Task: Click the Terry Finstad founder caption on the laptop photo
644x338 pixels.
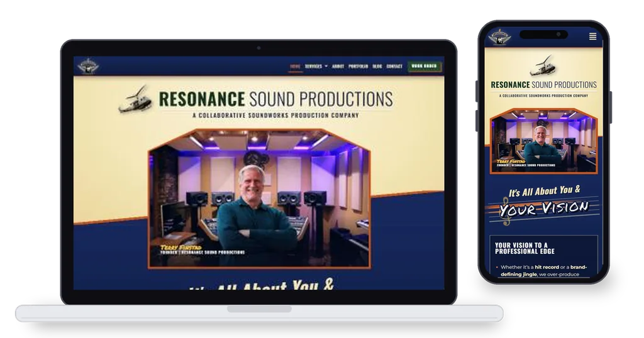Action: 203,250
